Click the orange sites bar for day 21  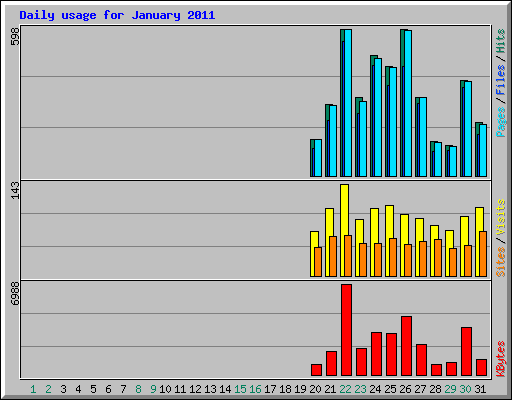tap(333, 256)
